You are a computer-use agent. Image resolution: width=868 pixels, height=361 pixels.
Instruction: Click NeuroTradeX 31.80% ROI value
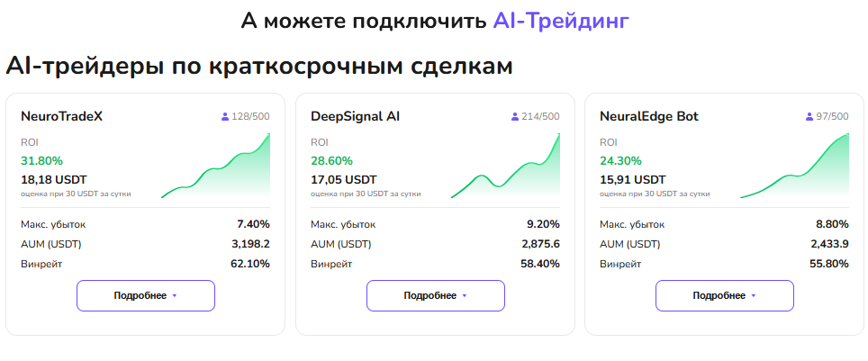pyautogui.click(x=41, y=160)
